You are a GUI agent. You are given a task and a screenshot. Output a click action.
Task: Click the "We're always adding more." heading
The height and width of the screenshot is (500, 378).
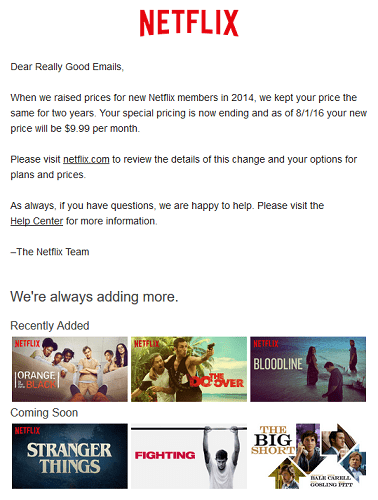(x=94, y=297)
